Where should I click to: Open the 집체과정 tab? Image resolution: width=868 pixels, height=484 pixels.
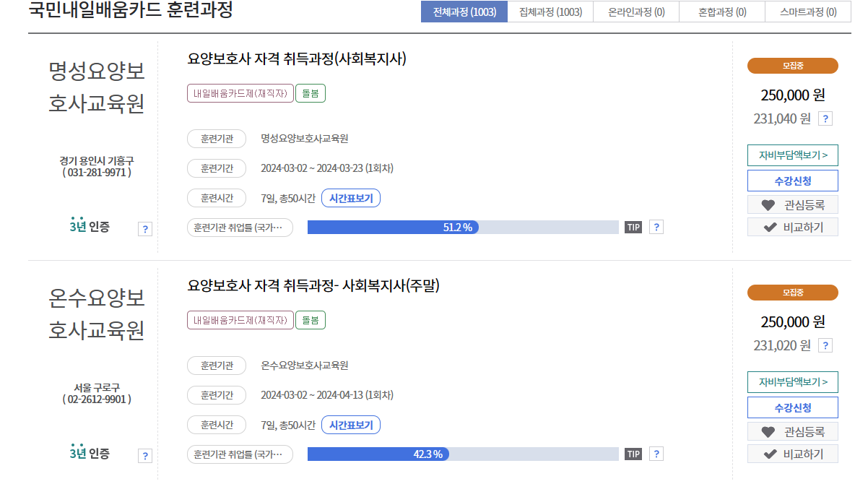click(550, 12)
